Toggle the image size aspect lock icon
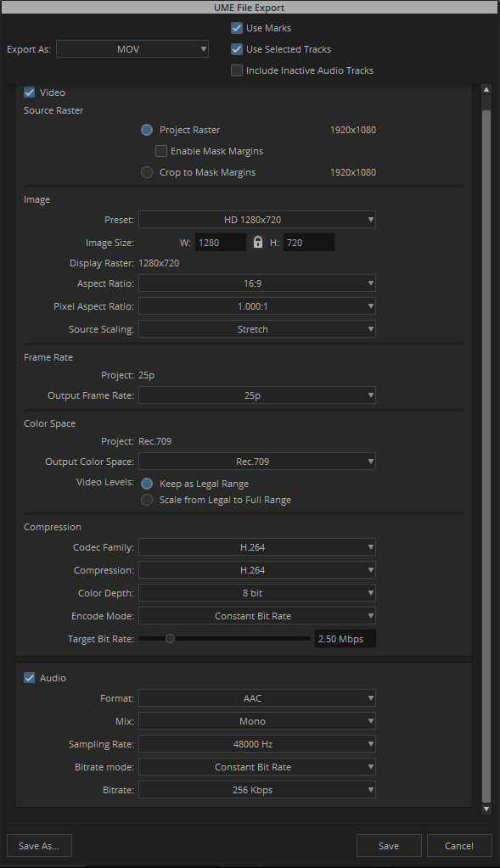Viewport: 500px width, 868px height. (x=257, y=243)
